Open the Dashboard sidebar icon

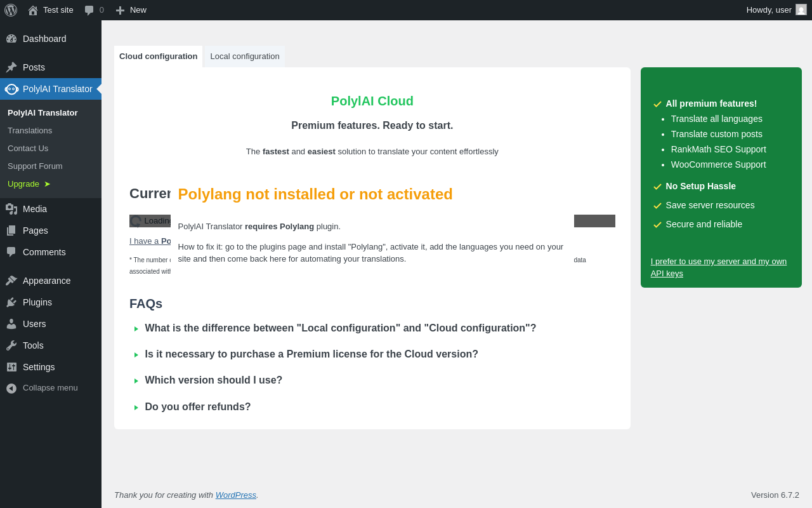pyautogui.click(x=11, y=39)
